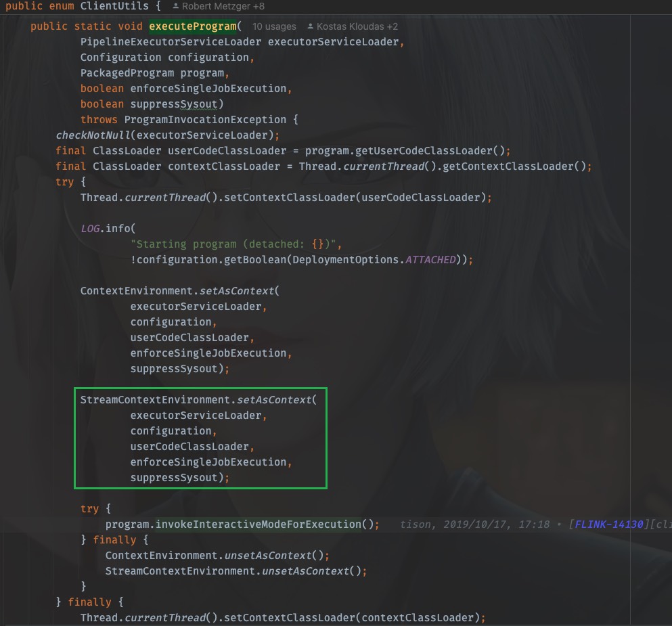Viewport: 672px width, 626px height.
Task: Click 'setContextClassLoader(contextClassLoader)' on last line
Action: [352, 618]
